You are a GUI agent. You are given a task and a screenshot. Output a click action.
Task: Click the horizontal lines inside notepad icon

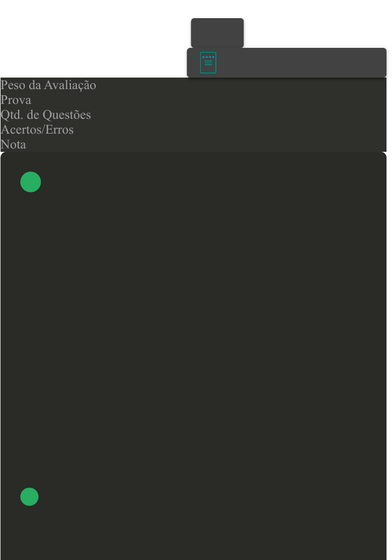(208, 63)
